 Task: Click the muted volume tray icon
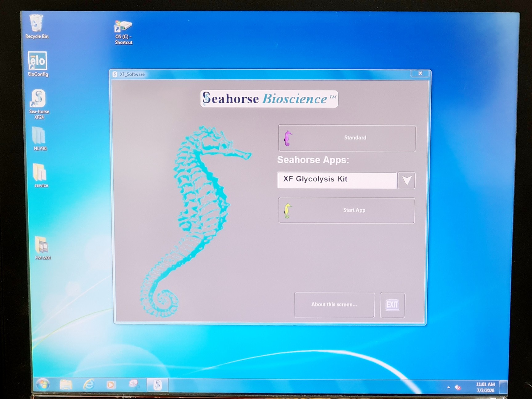tap(458, 388)
